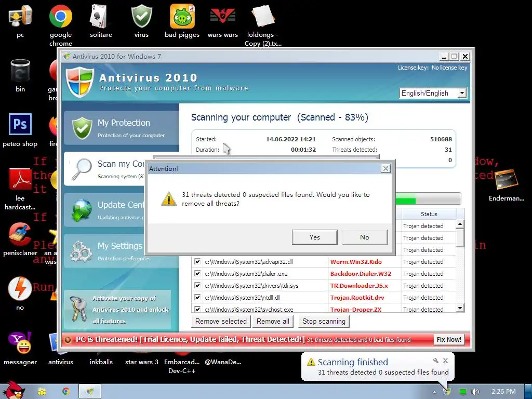The width and height of the screenshot is (532, 399).
Task: Open the star wars 3 desktop label
Action: pos(141,362)
